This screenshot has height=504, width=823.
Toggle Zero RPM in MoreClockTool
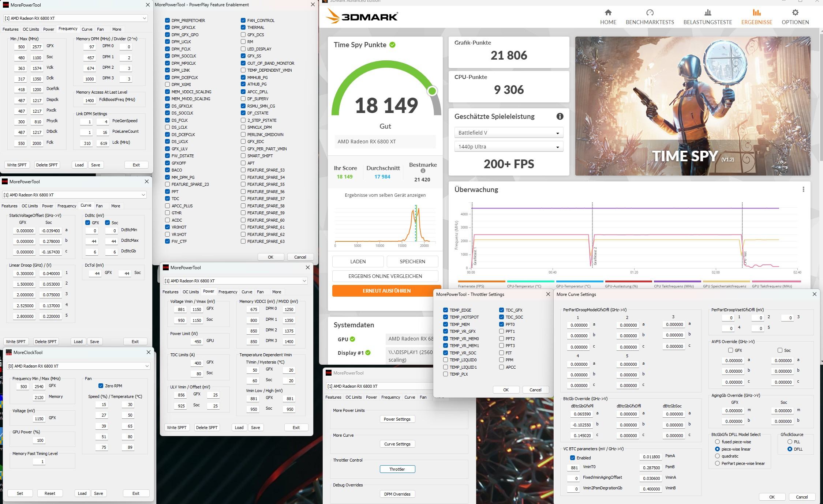tap(101, 386)
